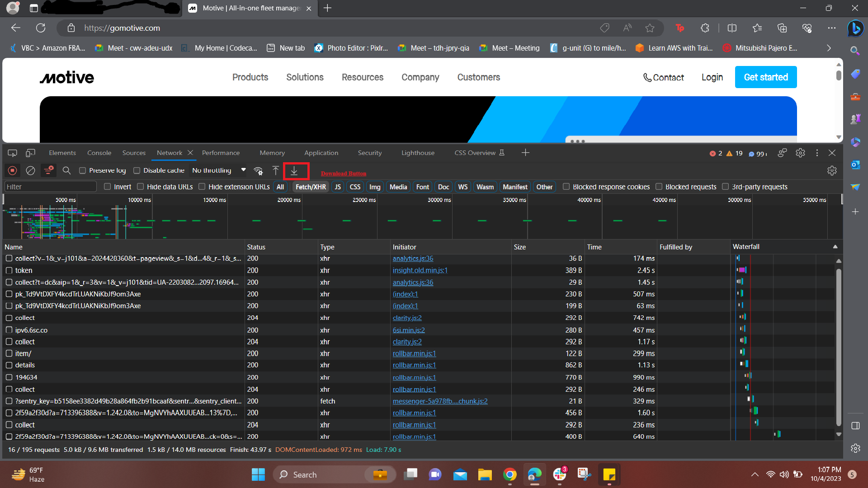Expand the more tabs plus button
This screenshot has width=868, height=488.
525,153
